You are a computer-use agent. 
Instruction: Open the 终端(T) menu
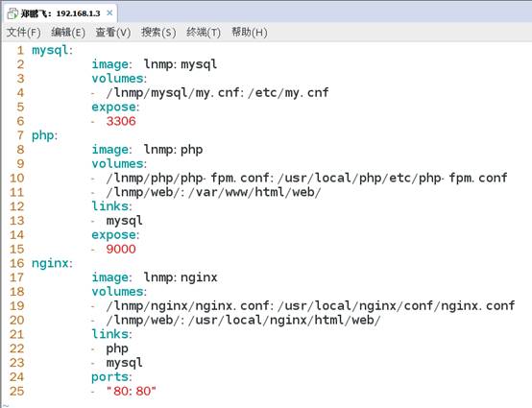pos(204,33)
